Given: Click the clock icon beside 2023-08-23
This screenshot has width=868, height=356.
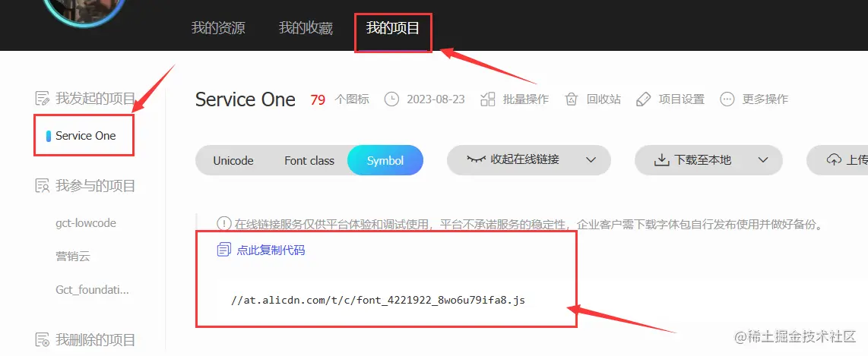Looking at the screenshot, I should [x=391, y=99].
